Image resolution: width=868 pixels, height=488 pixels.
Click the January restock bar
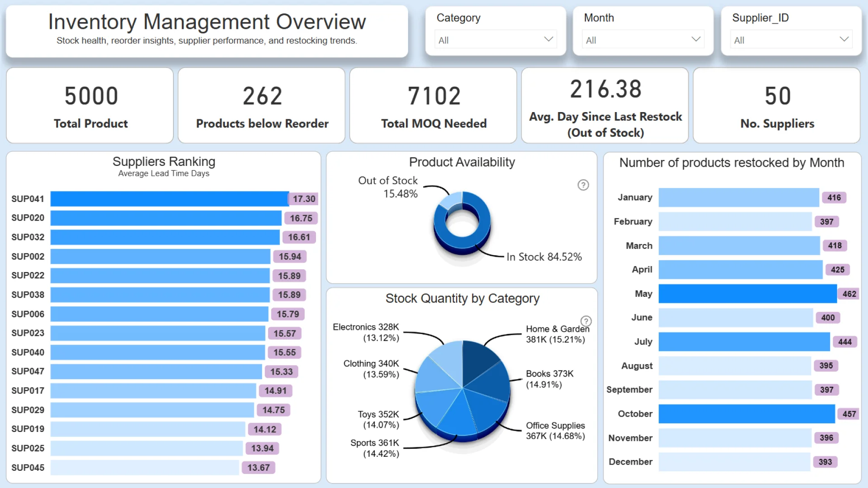pos(738,197)
